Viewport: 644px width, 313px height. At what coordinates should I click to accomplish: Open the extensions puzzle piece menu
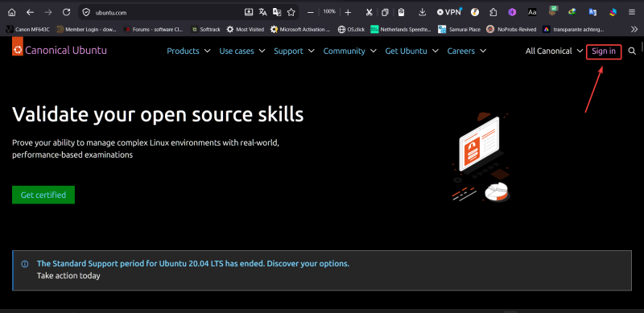[493, 12]
